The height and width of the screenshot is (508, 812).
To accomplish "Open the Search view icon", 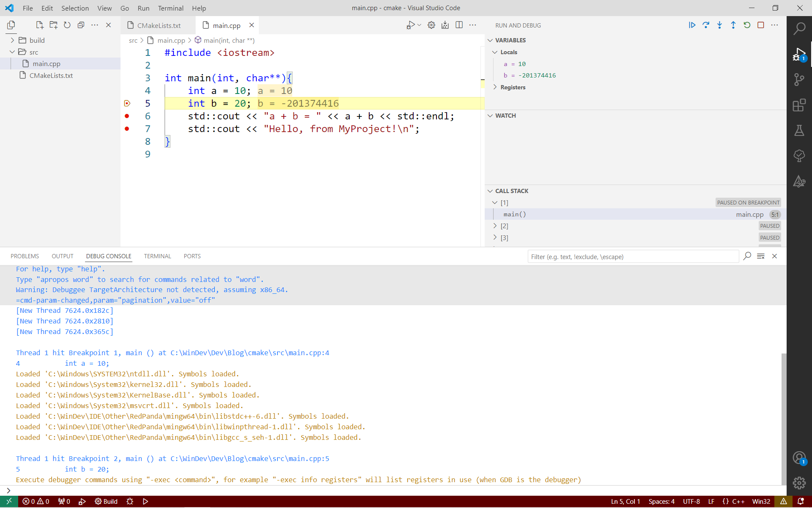I will click(799, 29).
